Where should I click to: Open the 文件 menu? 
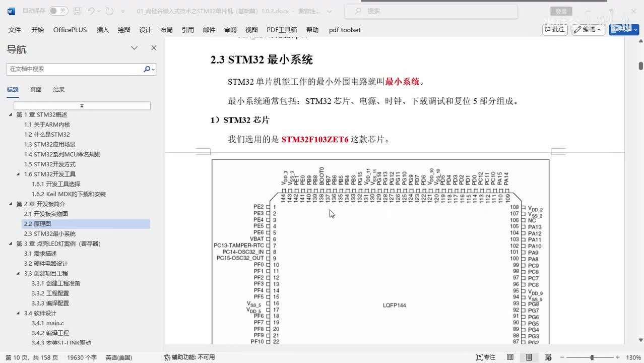15,30
